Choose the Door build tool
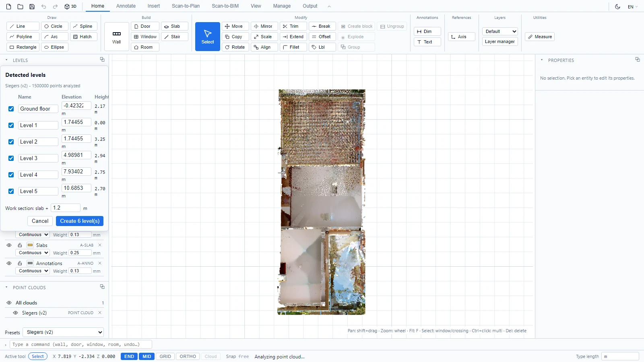The height and width of the screenshot is (362, 644). click(145, 26)
